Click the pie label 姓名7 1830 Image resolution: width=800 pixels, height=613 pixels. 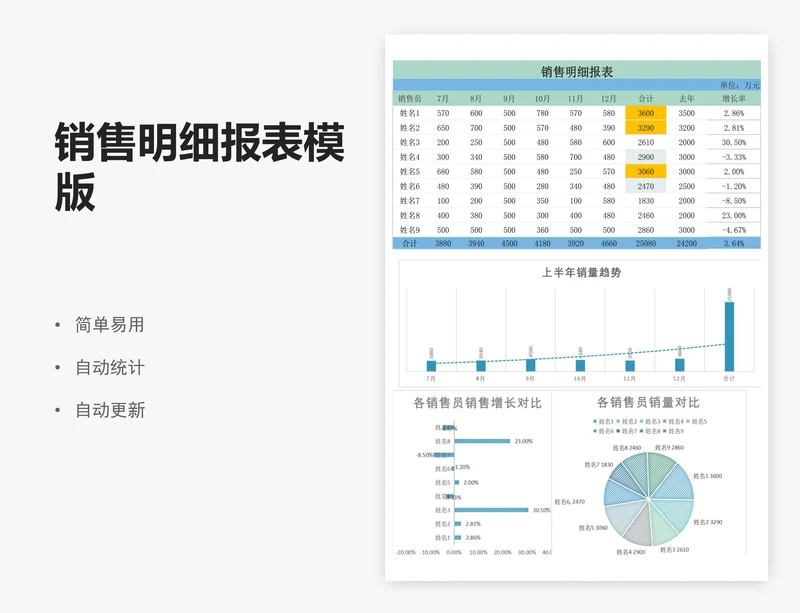[x=598, y=464]
